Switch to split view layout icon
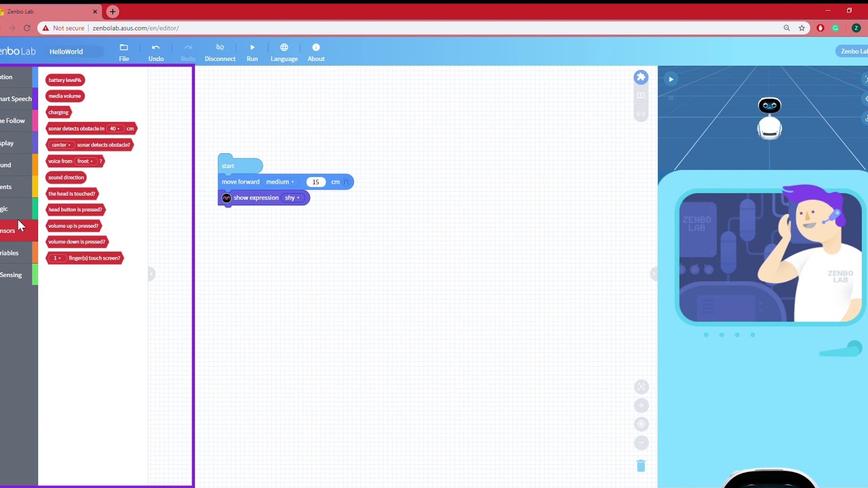868x488 pixels. click(x=641, y=96)
